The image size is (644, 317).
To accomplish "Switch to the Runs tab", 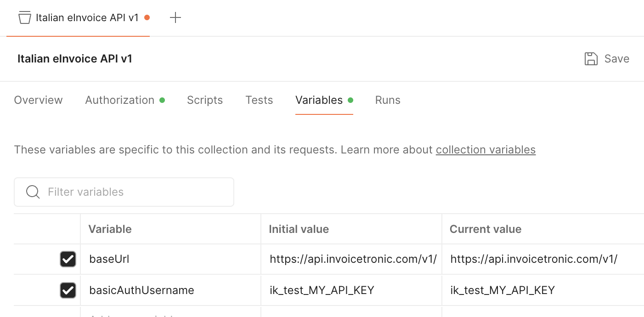I will tap(388, 100).
